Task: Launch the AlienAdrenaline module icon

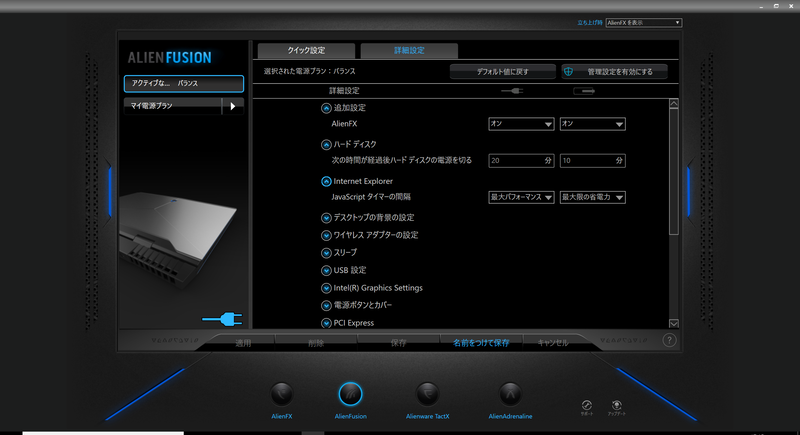Action: coord(510,394)
